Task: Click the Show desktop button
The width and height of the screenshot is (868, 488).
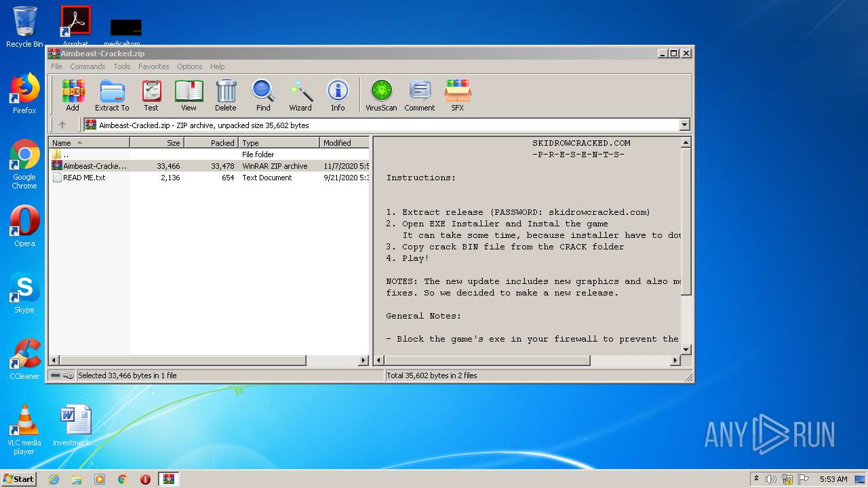Action: 861,479
